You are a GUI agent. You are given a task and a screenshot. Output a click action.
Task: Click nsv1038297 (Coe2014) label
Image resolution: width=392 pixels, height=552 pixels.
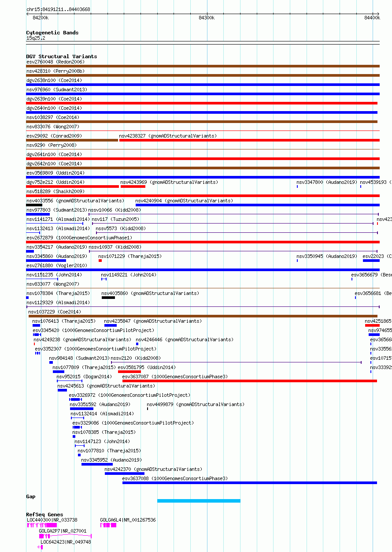tap(53, 117)
